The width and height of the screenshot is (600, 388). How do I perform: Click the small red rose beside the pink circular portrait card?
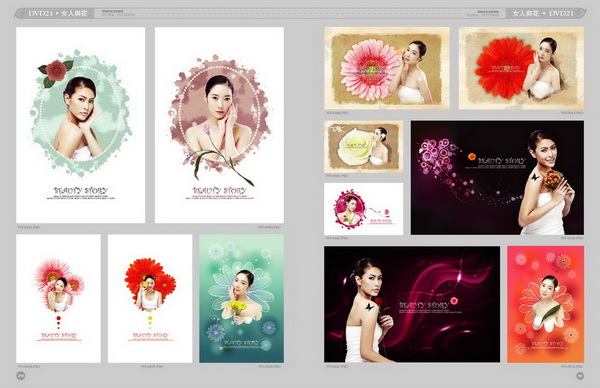click(x=386, y=212)
